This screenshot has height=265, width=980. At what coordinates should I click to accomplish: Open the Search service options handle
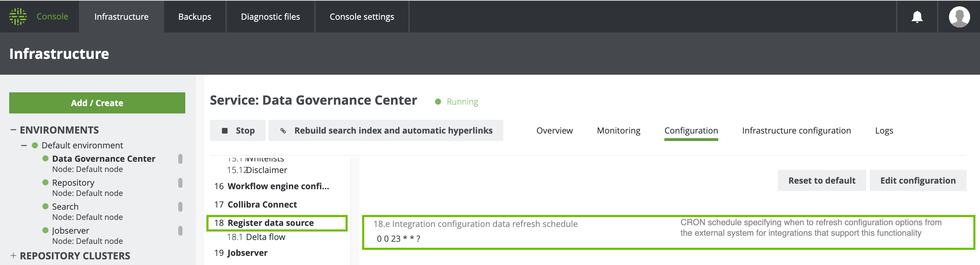click(x=180, y=207)
